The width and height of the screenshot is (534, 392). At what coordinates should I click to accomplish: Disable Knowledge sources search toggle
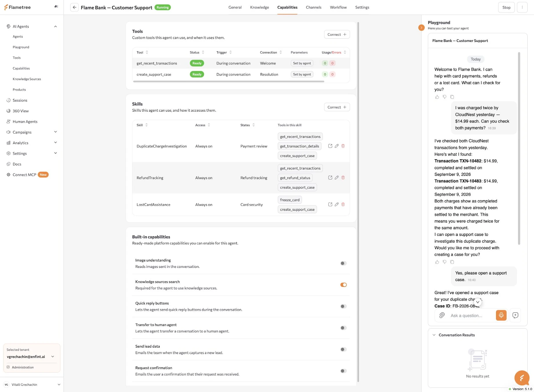click(x=343, y=285)
